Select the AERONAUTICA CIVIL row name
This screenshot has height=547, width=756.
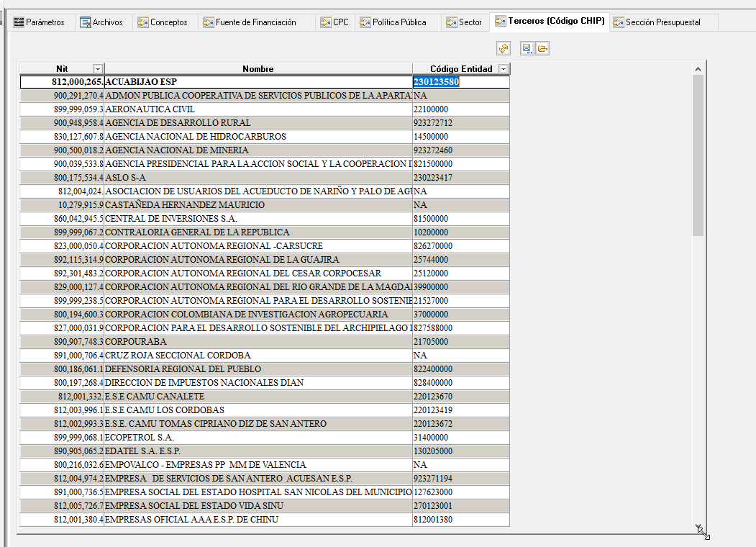[140, 109]
